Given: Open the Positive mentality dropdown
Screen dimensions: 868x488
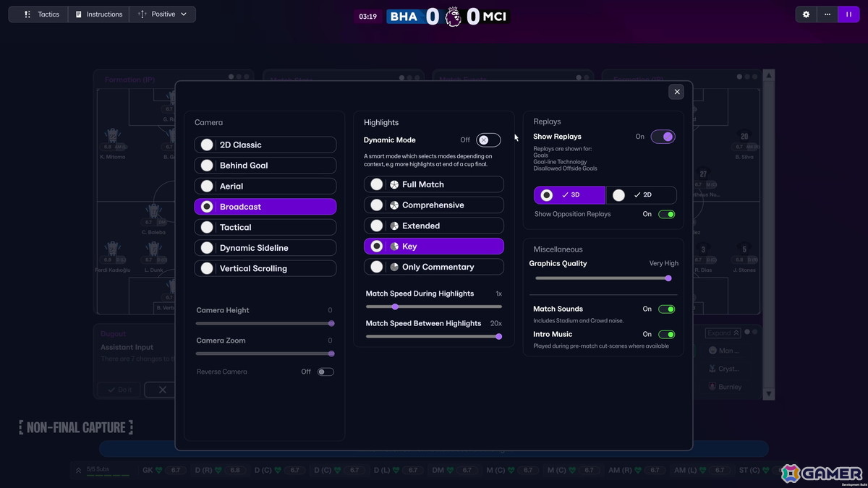Looking at the screenshot, I should click(x=163, y=14).
